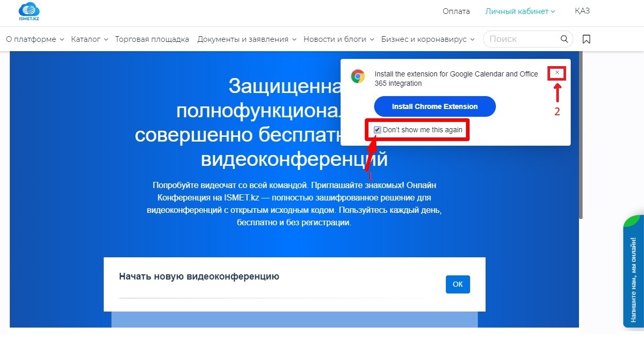This screenshot has height=341, width=644.
Task: Click the search magnifier icon
Action: coord(564,39)
